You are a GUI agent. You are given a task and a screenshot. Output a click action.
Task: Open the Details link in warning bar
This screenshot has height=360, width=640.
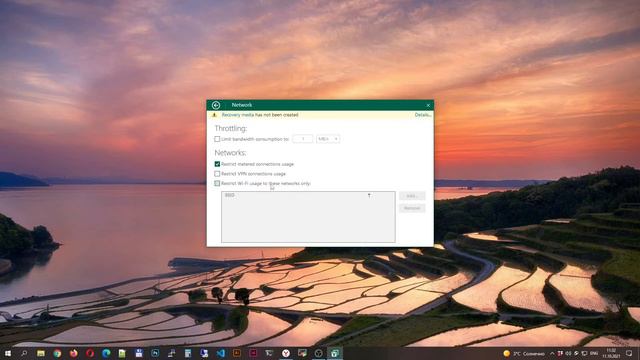422,115
